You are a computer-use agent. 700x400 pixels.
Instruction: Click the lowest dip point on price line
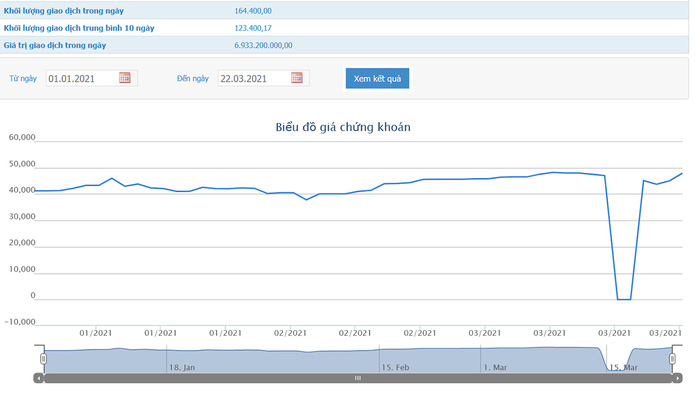pos(623,299)
